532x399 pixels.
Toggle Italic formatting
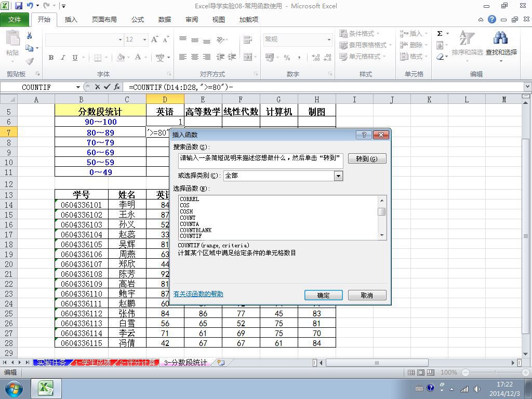coord(63,58)
